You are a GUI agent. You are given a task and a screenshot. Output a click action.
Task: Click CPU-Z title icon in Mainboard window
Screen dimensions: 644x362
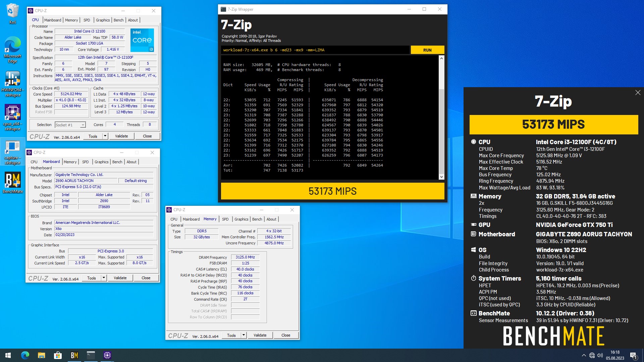(29, 153)
